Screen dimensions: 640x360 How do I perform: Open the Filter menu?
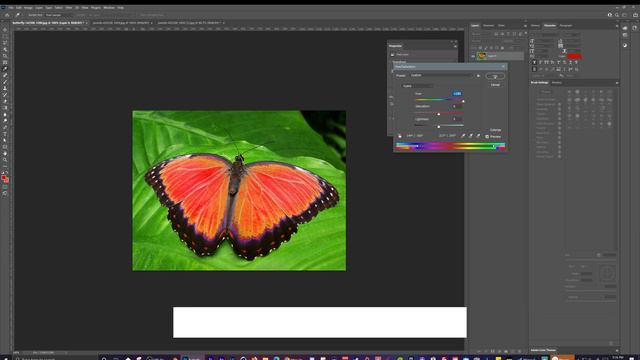[x=69, y=8]
